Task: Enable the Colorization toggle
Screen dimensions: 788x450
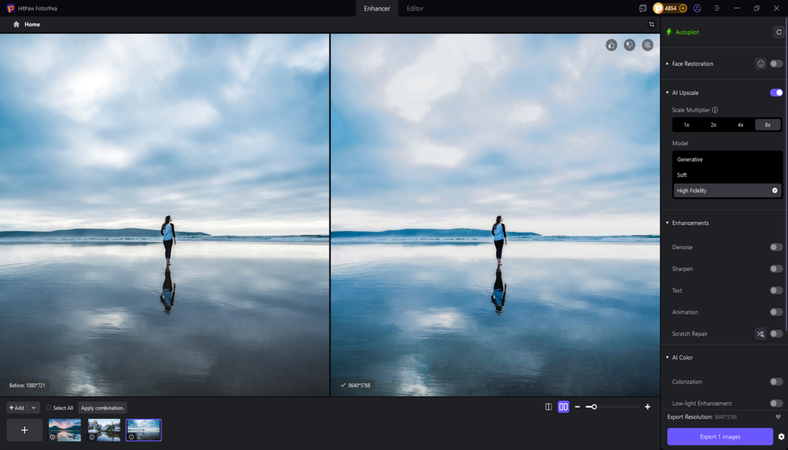Action: tap(776, 382)
